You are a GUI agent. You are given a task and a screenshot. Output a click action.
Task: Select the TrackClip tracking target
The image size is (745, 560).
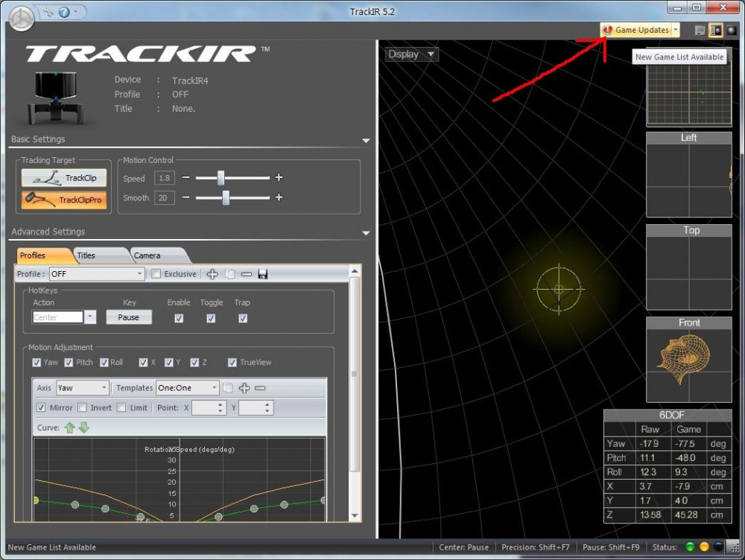(63, 178)
